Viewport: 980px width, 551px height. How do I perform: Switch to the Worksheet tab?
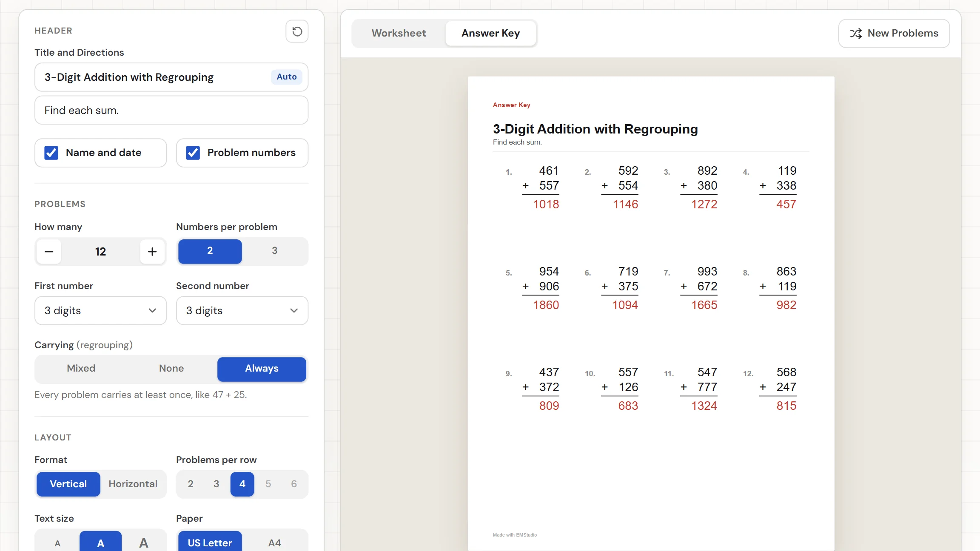[x=399, y=33]
